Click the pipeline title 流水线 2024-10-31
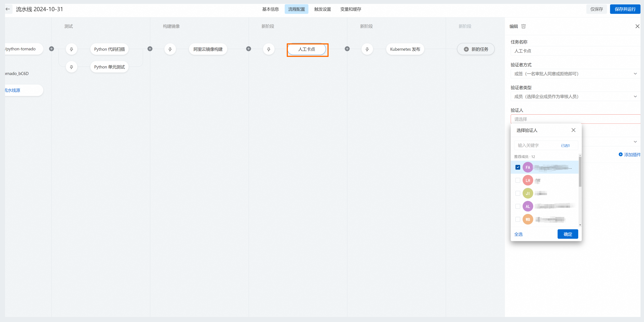This screenshot has height=322, width=644. point(40,9)
